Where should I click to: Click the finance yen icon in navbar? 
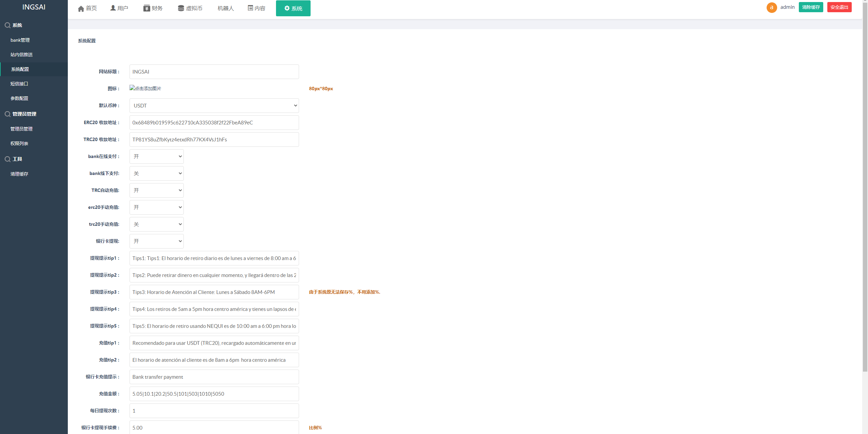(x=146, y=8)
